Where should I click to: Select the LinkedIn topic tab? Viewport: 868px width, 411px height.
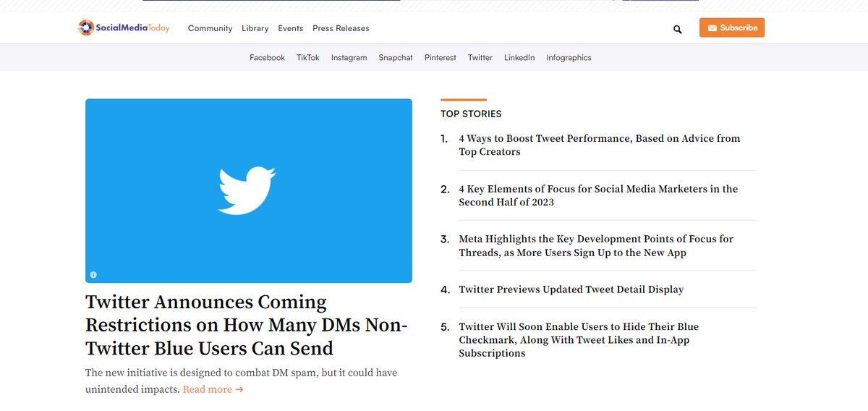[x=519, y=57]
